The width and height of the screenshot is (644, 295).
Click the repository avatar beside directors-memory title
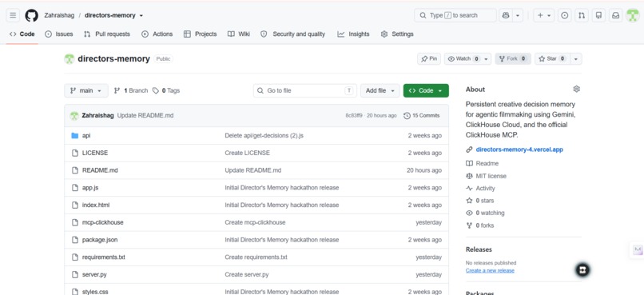pos(70,58)
